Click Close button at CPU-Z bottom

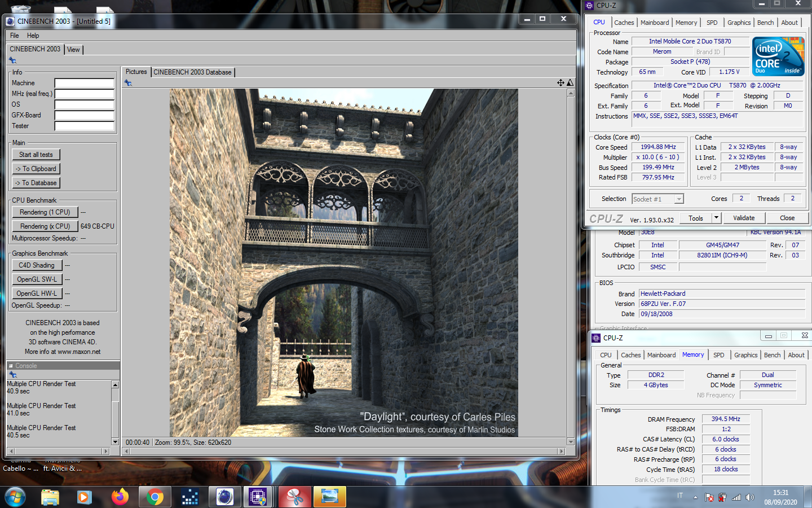787,218
